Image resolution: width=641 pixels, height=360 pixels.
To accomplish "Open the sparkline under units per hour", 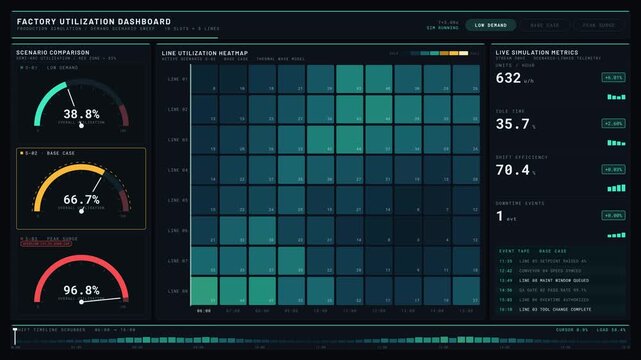I will click(x=616, y=97).
